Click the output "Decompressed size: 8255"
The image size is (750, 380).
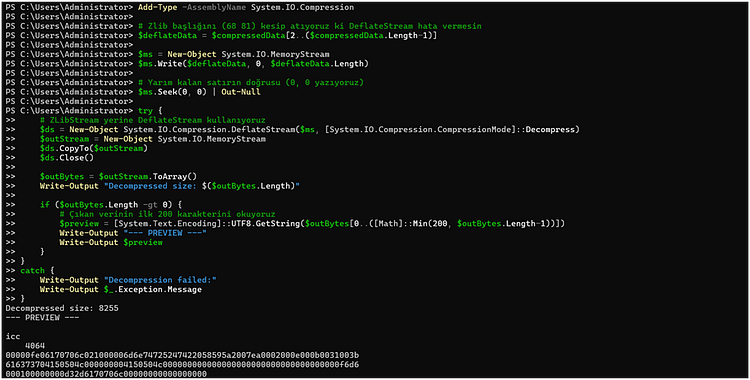click(62, 308)
